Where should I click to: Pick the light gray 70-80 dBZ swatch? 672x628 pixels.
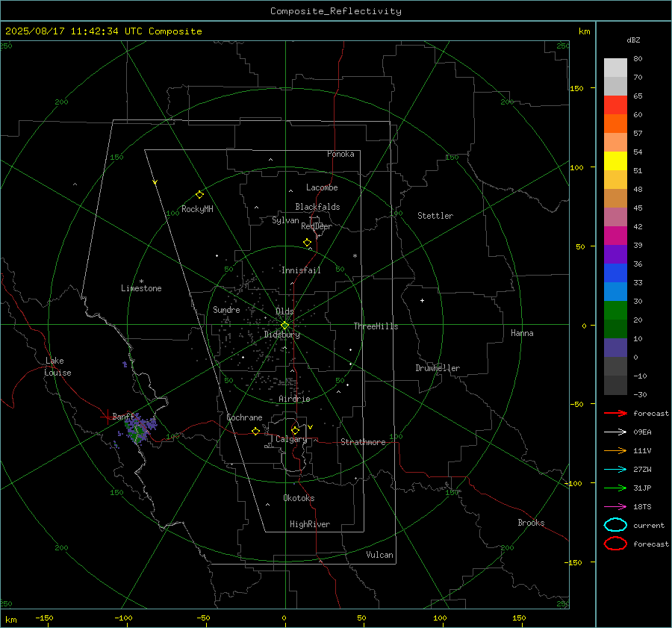coord(615,67)
